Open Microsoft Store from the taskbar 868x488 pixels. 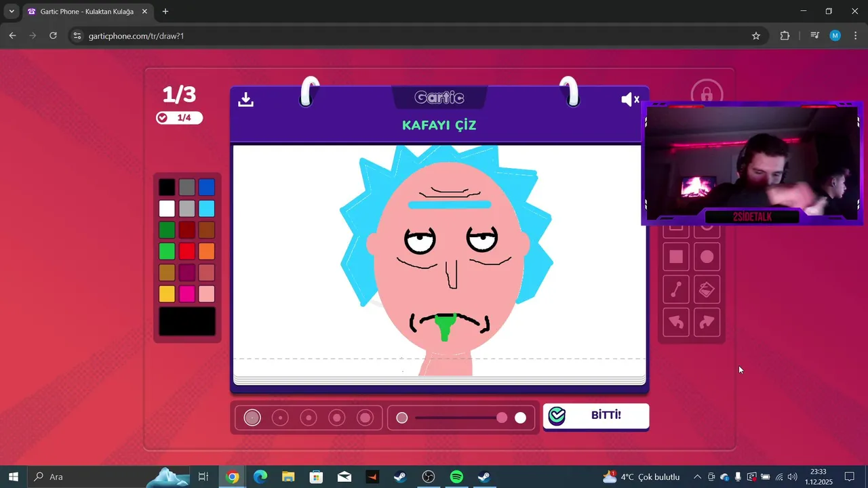316,477
